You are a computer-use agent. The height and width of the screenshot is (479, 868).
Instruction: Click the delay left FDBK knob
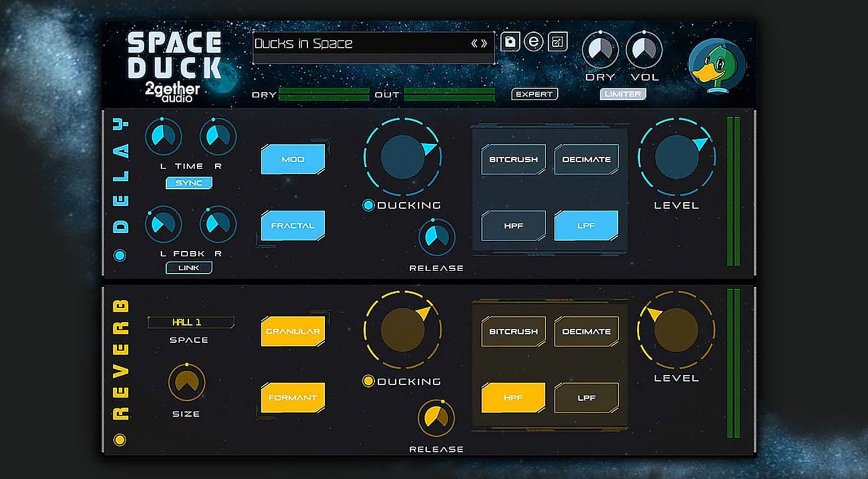tap(163, 224)
